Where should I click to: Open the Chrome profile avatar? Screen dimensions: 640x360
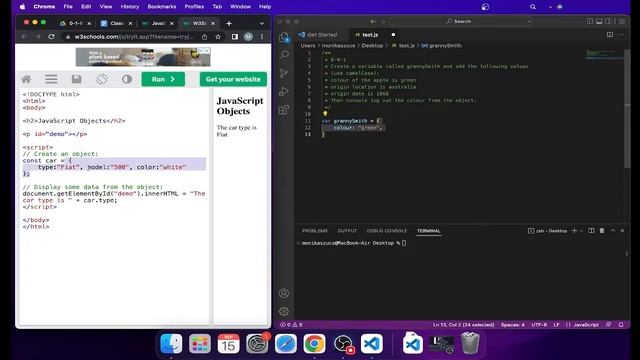point(248,37)
